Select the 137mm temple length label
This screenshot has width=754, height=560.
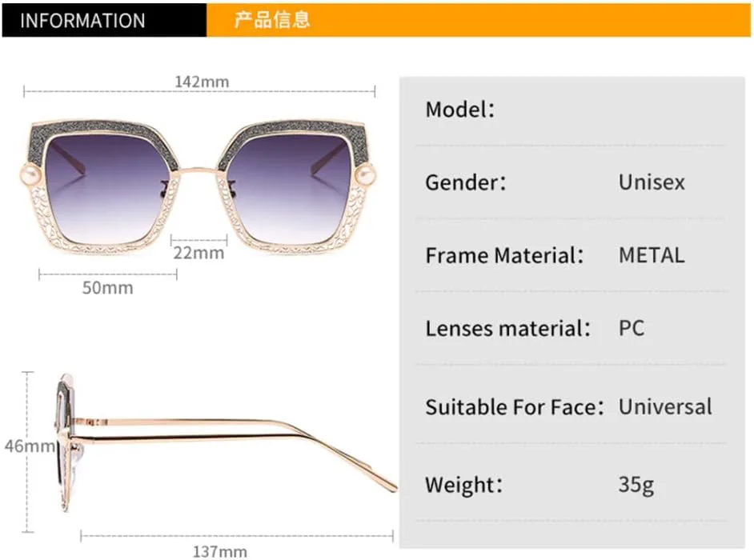point(219,551)
